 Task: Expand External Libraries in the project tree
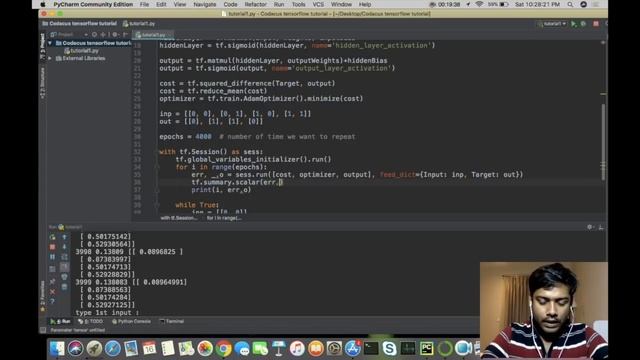[x=50, y=58]
